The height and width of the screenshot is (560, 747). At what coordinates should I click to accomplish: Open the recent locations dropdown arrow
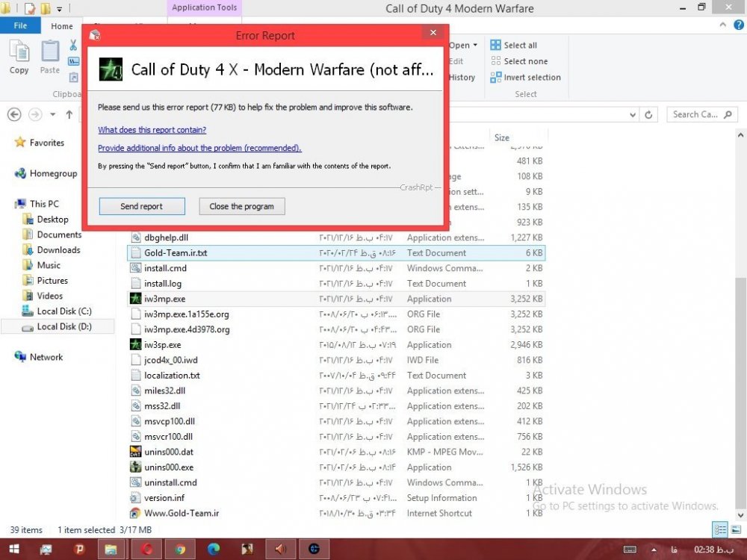coord(52,115)
